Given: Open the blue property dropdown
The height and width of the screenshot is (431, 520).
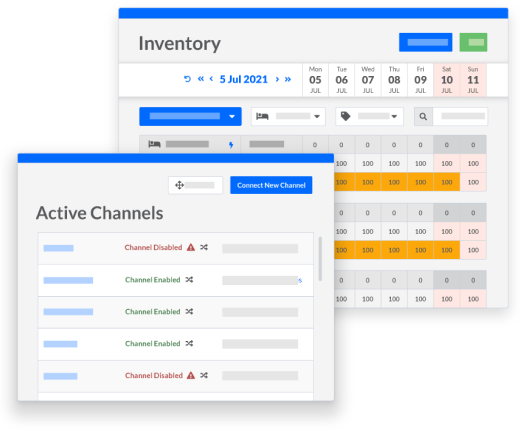Looking at the screenshot, I should pos(190,116).
